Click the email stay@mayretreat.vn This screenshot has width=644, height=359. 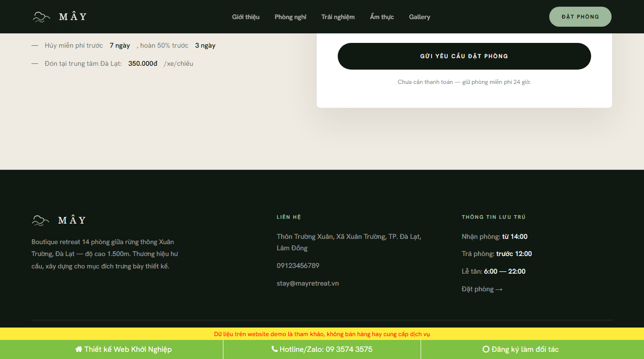pos(308,283)
